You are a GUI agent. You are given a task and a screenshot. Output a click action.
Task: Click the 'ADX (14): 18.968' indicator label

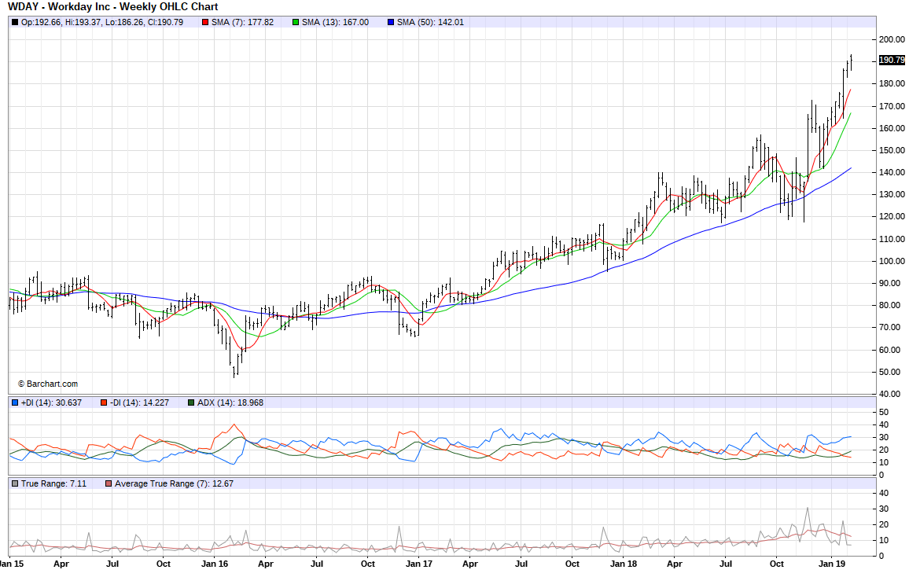230,402
